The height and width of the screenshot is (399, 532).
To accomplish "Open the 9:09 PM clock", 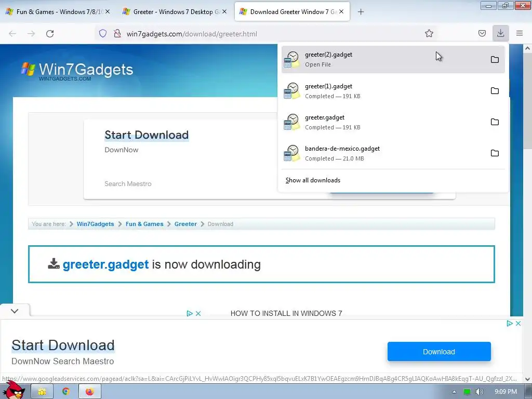I will click(506, 392).
